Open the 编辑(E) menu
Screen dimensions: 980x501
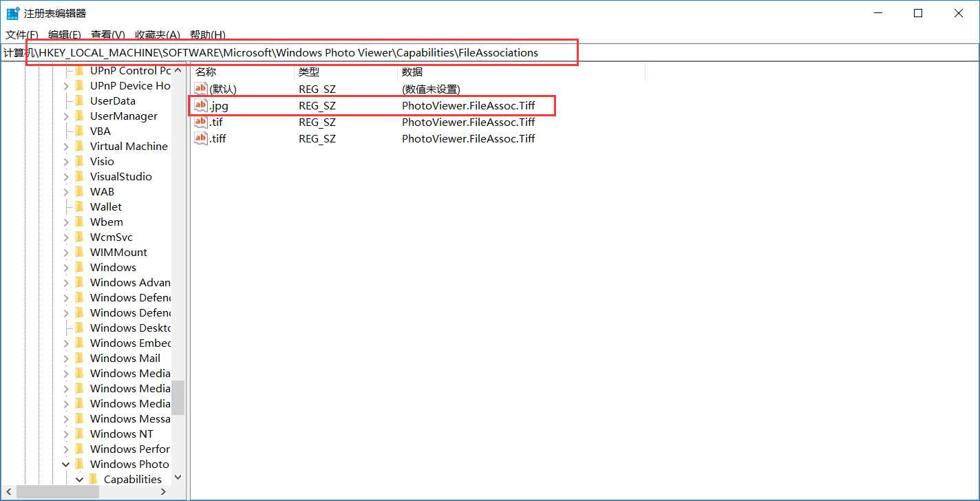[65, 34]
